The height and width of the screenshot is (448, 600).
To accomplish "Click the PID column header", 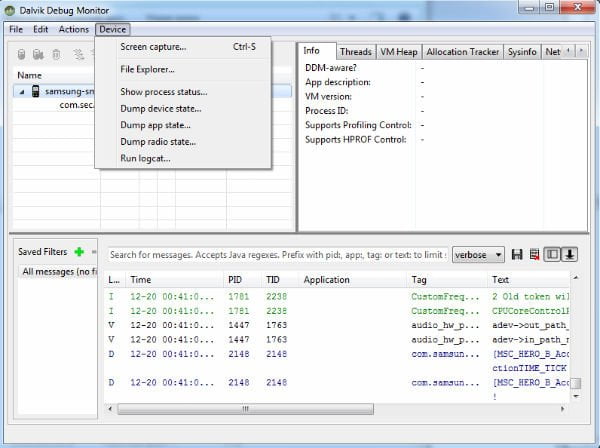I will (x=243, y=280).
